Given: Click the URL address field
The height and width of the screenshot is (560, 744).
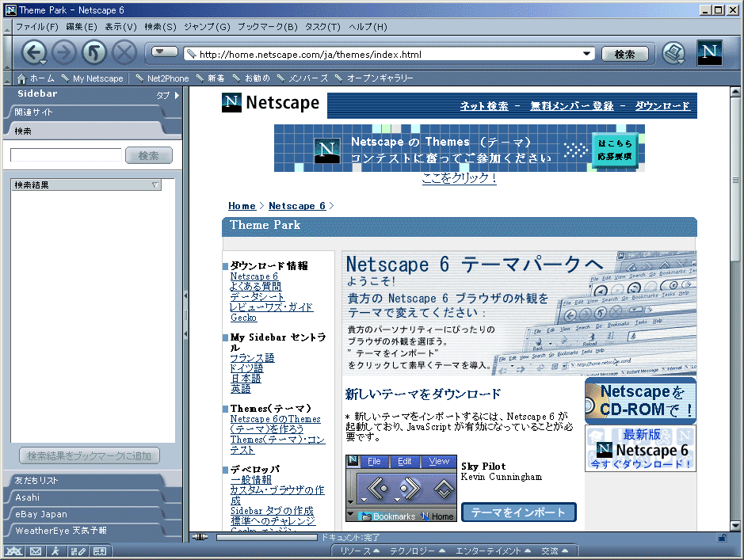Looking at the screenshot, I should pyautogui.click(x=389, y=54).
